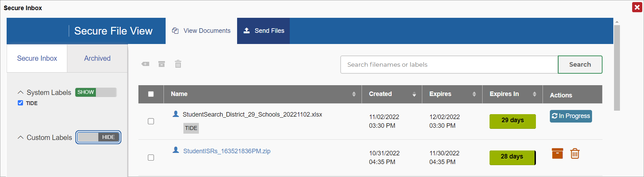Toggle the Custom Labels HIDE switch
The height and width of the screenshot is (177, 644).
click(98, 137)
